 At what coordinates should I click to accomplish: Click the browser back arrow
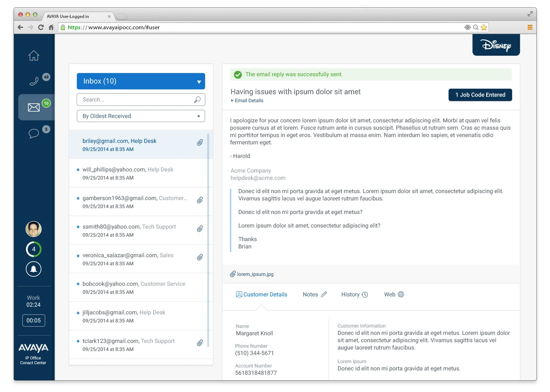20,27
